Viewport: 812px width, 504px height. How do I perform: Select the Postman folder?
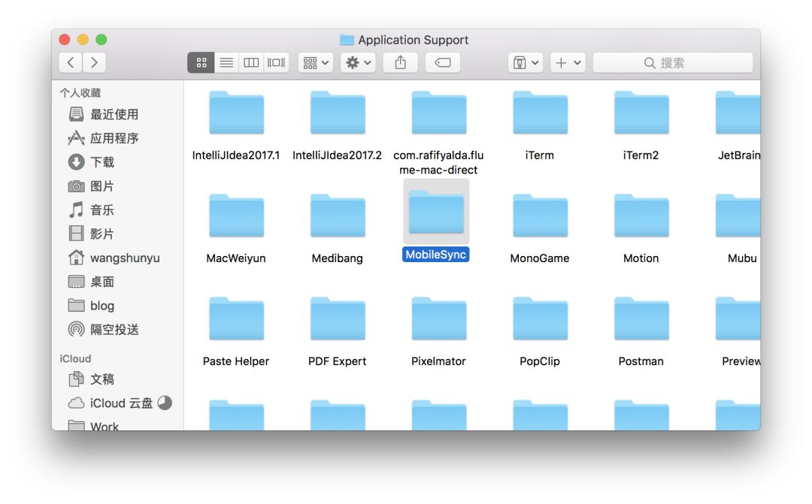click(x=641, y=332)
